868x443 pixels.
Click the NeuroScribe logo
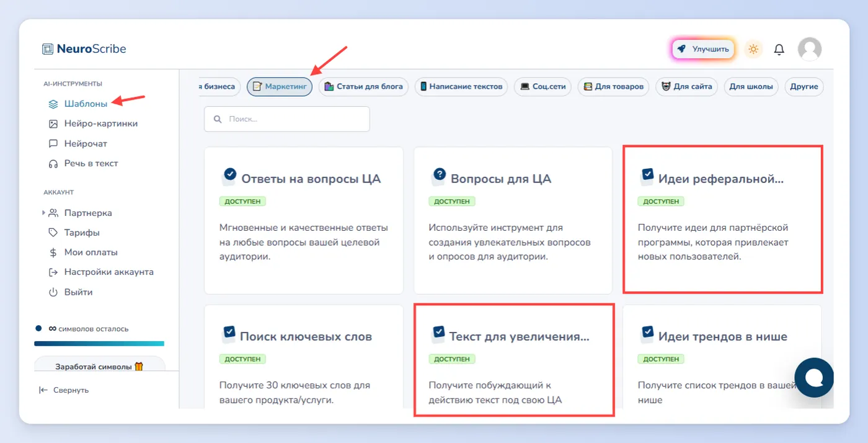pos(84,49)
